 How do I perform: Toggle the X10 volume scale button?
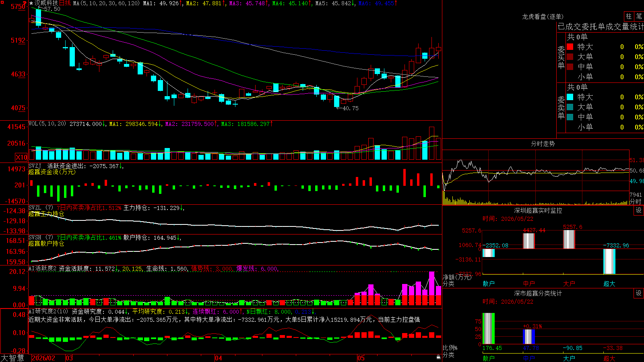21,157
